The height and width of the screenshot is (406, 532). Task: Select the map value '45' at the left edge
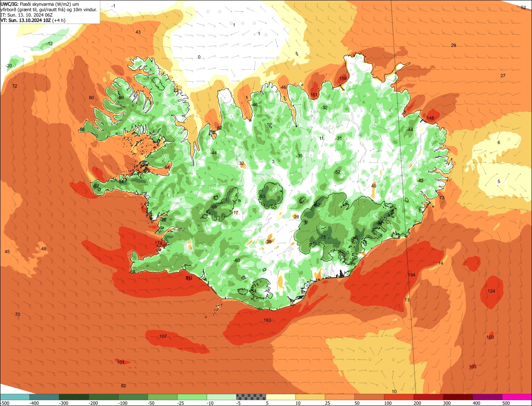coord(7,252)
